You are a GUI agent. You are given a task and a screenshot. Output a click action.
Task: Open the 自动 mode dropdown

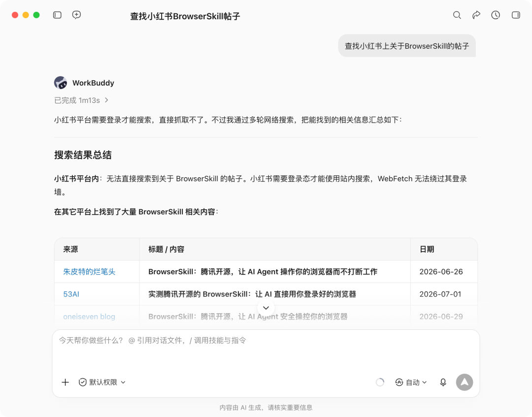(x=411, y=383)
